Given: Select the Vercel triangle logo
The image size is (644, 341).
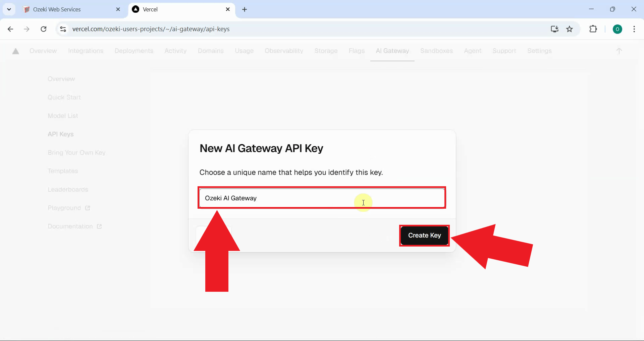Looking at the screenshot, I should pyautogui.click(x=15, y=51).
